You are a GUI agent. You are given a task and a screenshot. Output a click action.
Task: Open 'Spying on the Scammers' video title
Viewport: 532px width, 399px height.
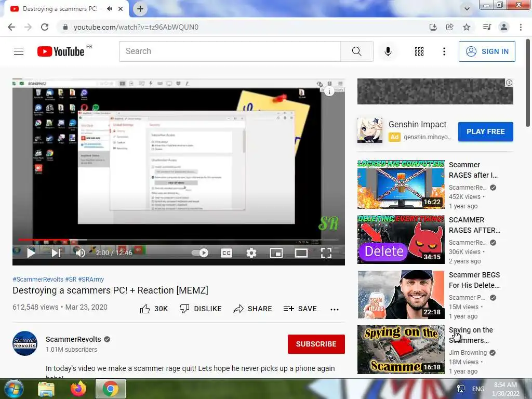pos(471,335)
